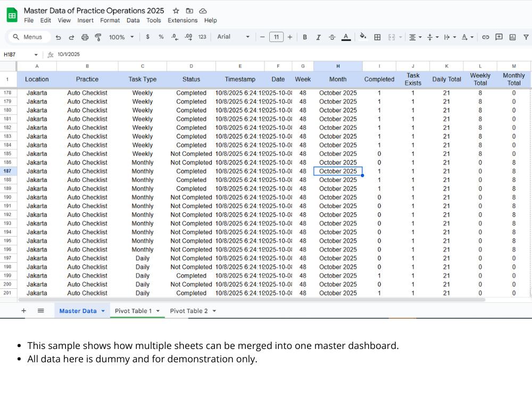The width and height of the screenshot is (532, 399).
Task: Expand the Arial font dropdown
Action: 234,37
